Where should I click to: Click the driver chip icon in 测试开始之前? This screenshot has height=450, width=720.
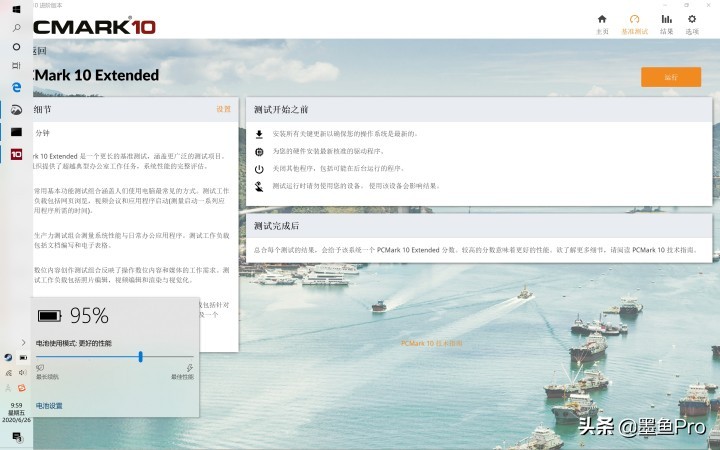click(259, 152)
